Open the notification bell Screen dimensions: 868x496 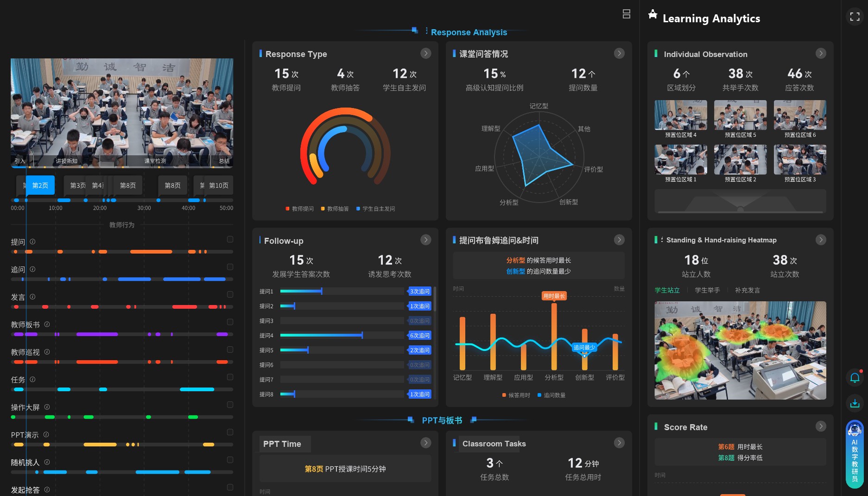pyautogui.click(x=855, y=377)
